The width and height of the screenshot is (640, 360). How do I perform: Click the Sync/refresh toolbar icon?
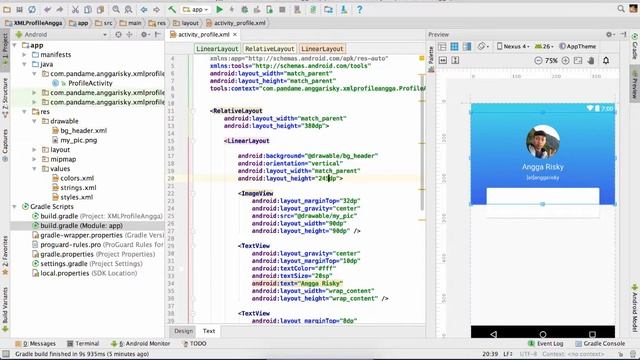[x=32, y=9]
